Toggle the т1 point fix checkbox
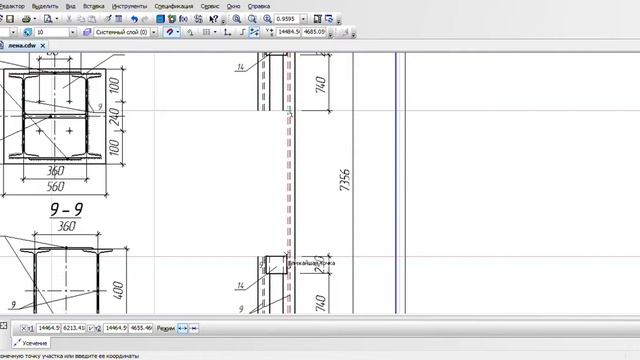The height and width of the screenshot is (360, 640). pyautogui.click(x=24, y=328)
